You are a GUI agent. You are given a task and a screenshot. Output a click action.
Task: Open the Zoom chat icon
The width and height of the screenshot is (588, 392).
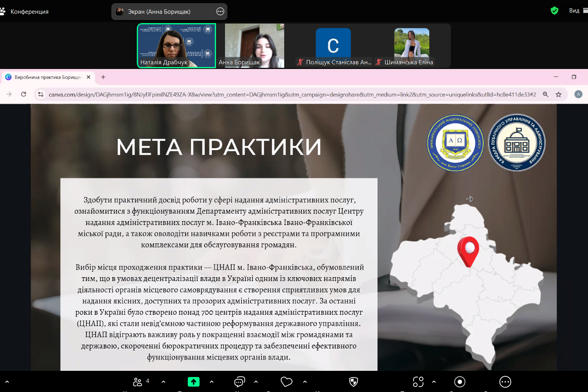click(x=239, y=382)
